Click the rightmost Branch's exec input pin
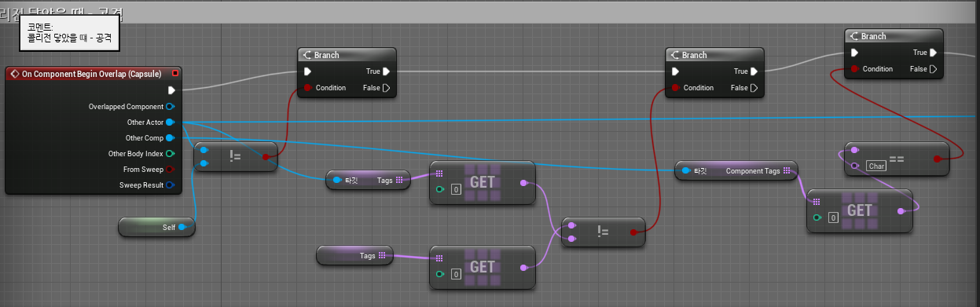Screen dimensions: 980x307 tap(855, 53)
